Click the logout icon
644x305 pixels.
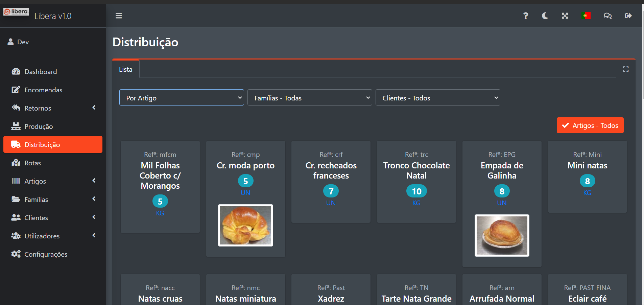[628, 16]
